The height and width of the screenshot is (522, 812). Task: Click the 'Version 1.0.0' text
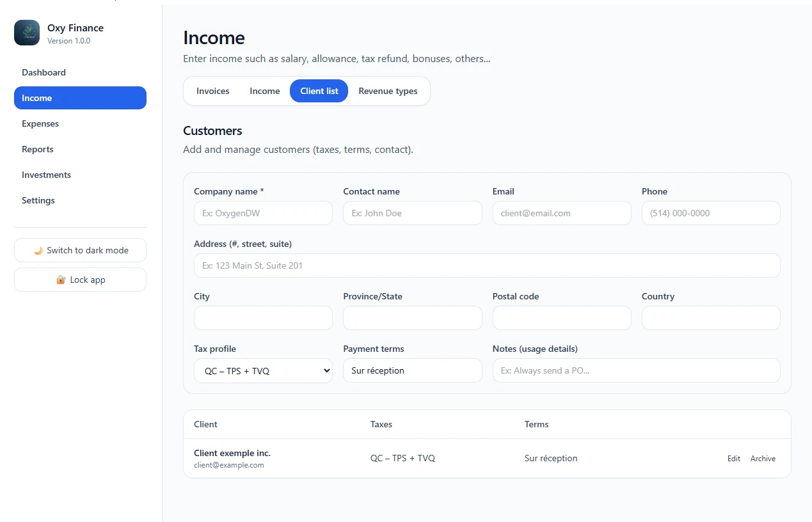coord(68,41)
